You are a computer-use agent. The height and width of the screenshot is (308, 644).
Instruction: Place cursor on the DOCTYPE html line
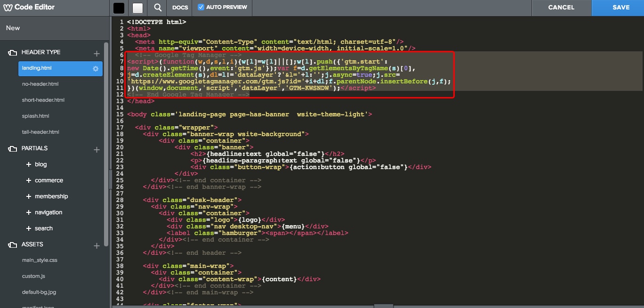coord(156,22)
